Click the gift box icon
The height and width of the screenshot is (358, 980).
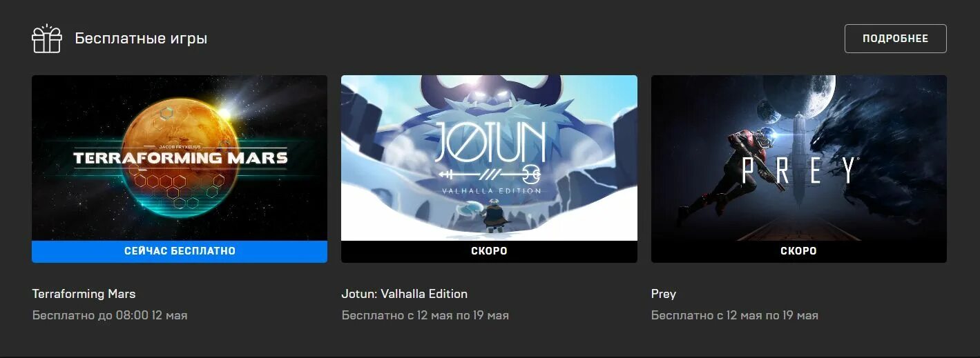[47, 39]
